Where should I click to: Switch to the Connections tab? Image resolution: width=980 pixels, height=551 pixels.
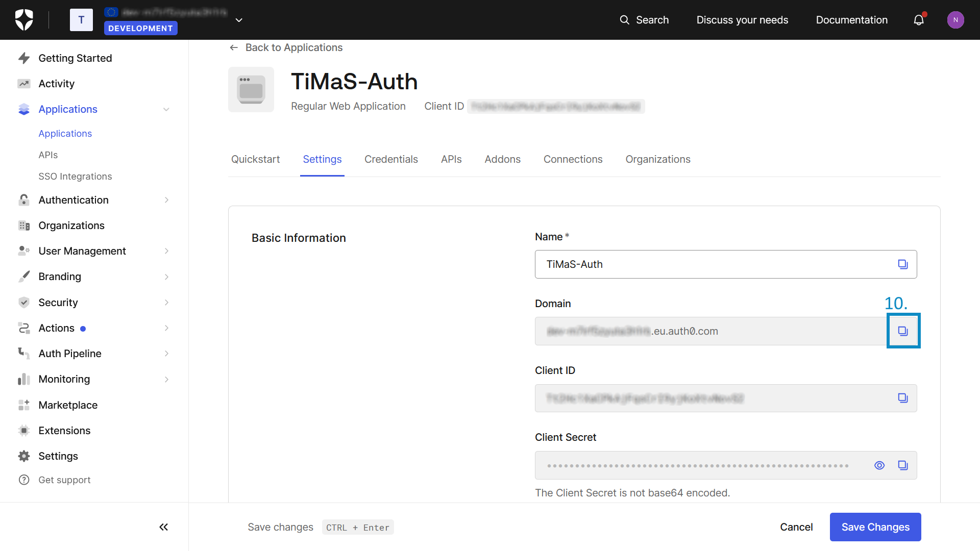(573, 159)
